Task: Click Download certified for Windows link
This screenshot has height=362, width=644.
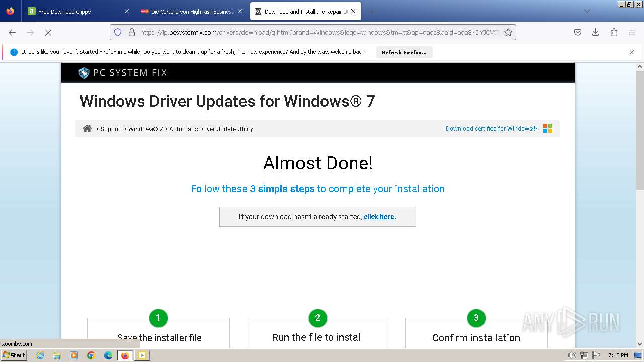Action: [491, 129]
